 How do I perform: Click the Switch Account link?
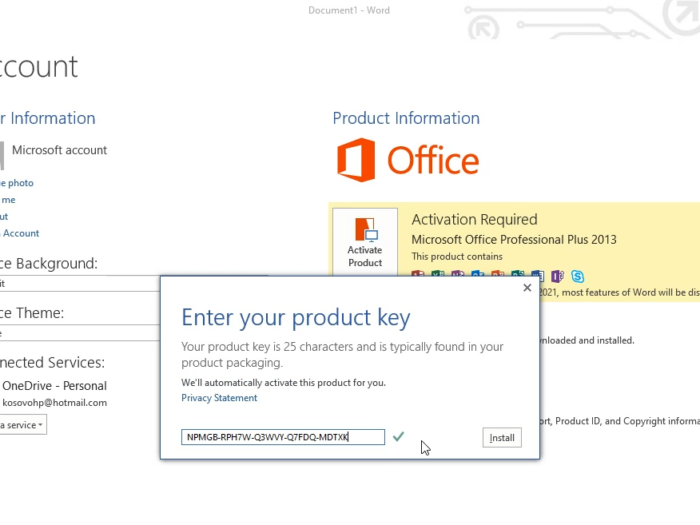coord(20,233)
